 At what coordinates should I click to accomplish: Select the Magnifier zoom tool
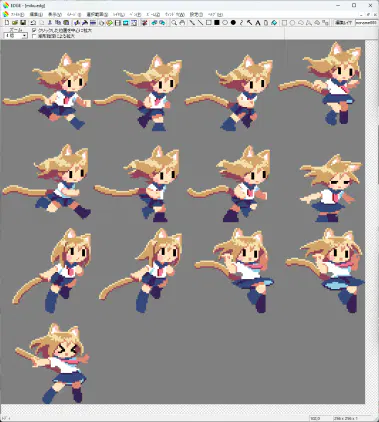click(x=174, y=23)
